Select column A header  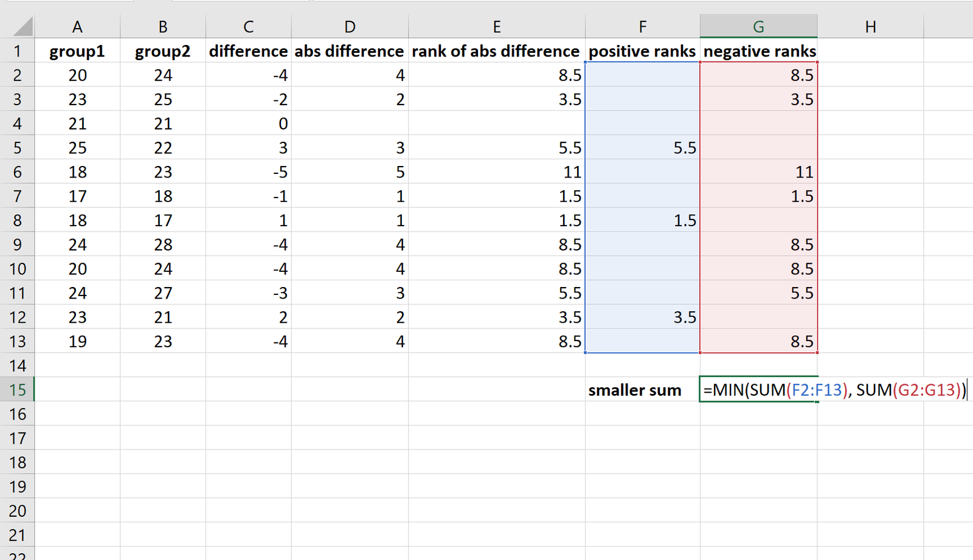coord(77,26)
